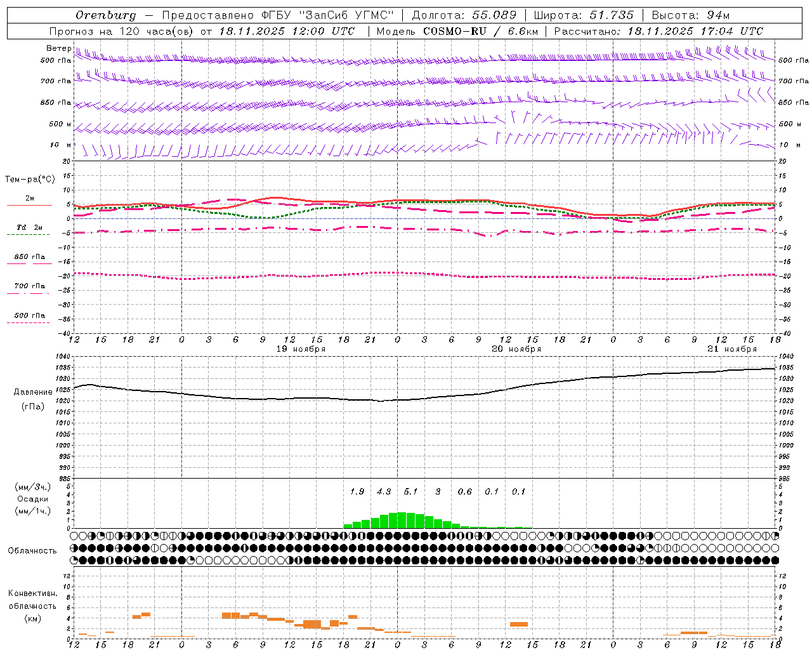The width and height of the screenshot is (812, 650).
Task: Click the 1.9 precipitation amount value
Action: tap(357, 492)
